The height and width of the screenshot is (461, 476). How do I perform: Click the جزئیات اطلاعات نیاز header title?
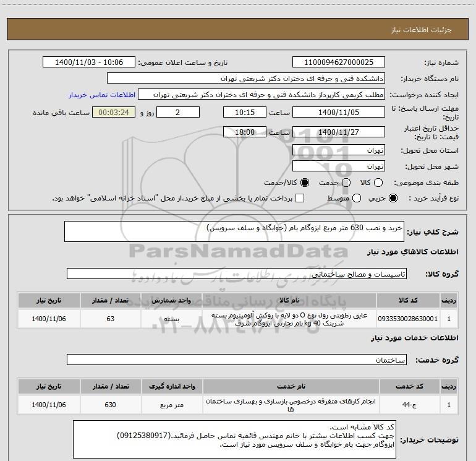coord(422,30)
